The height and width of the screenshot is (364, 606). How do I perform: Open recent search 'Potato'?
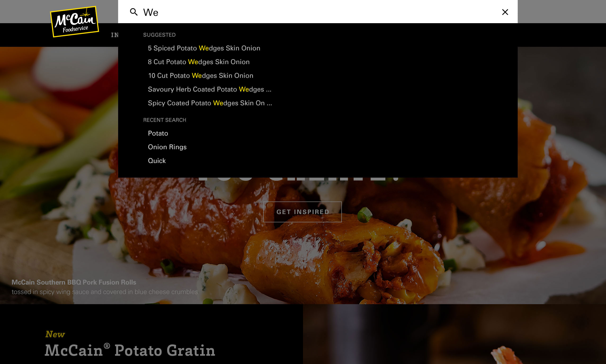click(x=158, y=133)
